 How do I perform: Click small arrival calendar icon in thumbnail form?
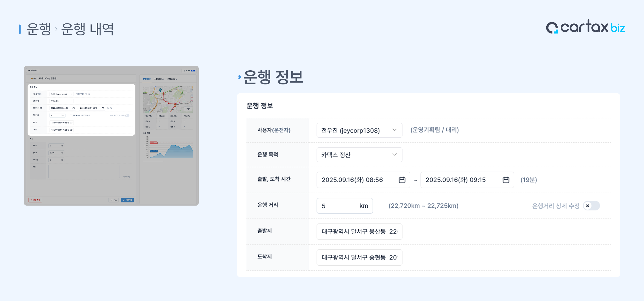(103, 108)
